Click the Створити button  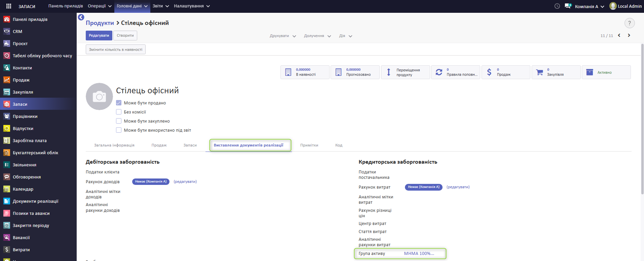coord(125,35)
